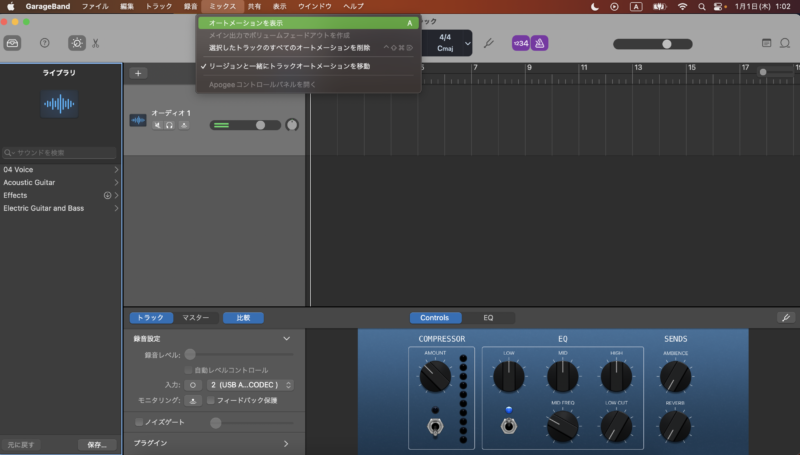The width and height of the screenshot is (800, 455).
Task: Solo オーディオ 1 with headphones icon
Action: point(169,126)
